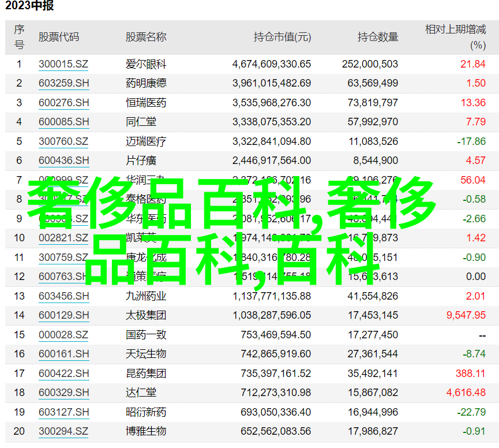Viewport: 499px width, 448px height.
Task: Select stock name 九洲药业
Action: 146,296
